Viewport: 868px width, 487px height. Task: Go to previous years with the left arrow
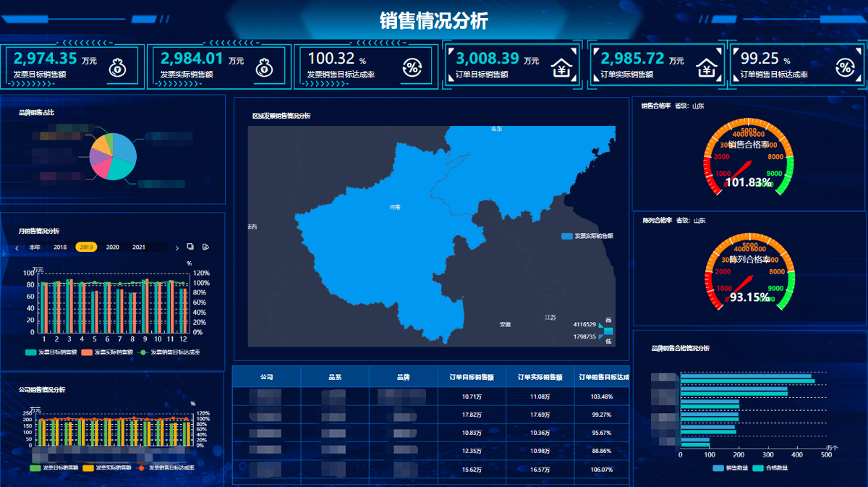click(17, 247)
